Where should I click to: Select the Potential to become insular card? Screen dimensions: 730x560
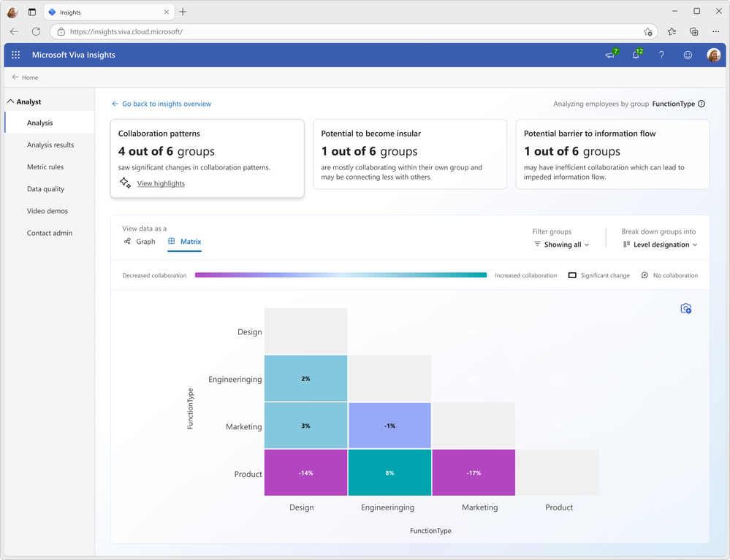click(410, 154)
